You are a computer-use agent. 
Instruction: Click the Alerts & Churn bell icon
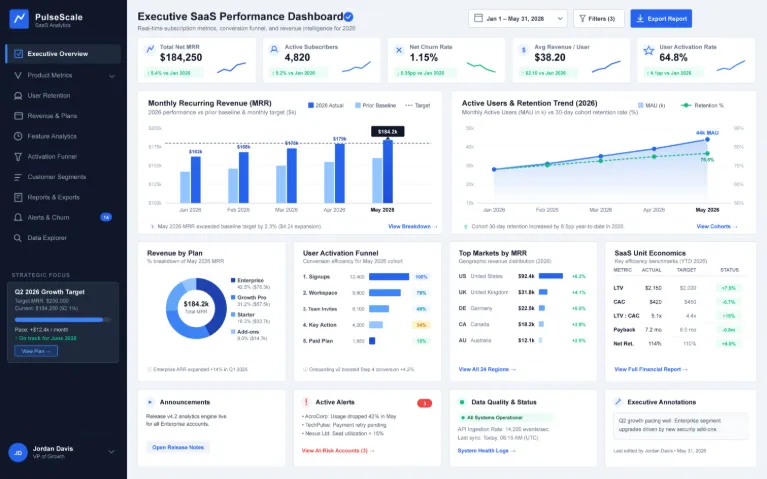pos(18,217)
